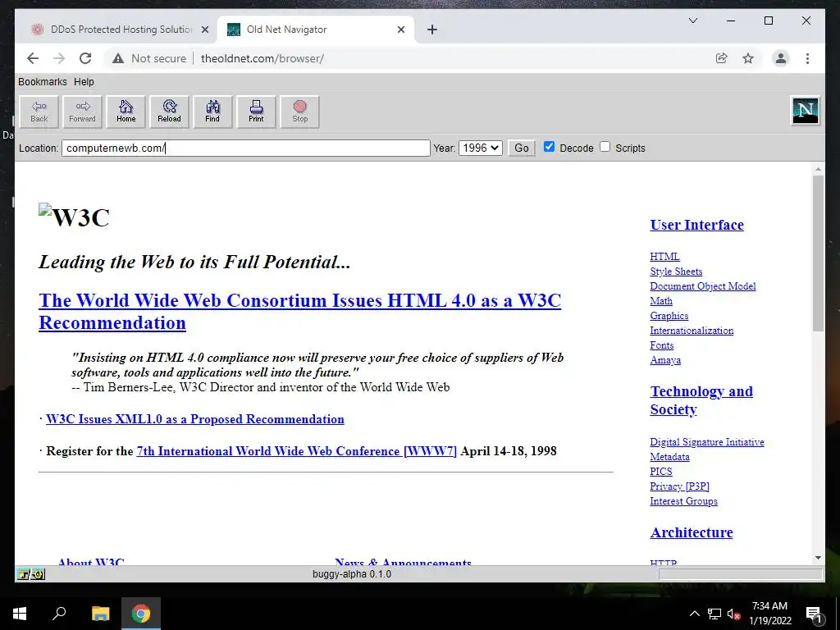
Task: Click the Stop toolbar button
Action: pos(300,112)
